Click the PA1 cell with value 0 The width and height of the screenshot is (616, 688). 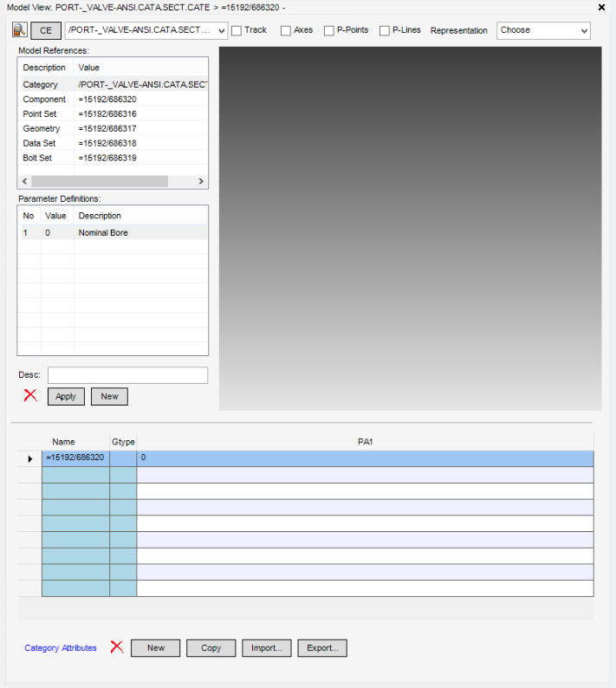365,458
